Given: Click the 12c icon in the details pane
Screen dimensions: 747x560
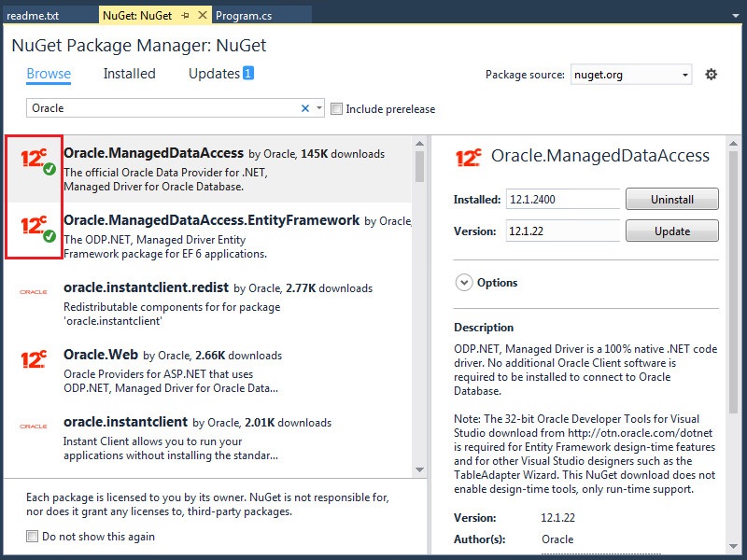Looking at the screenshot, I should pos(467,156).
